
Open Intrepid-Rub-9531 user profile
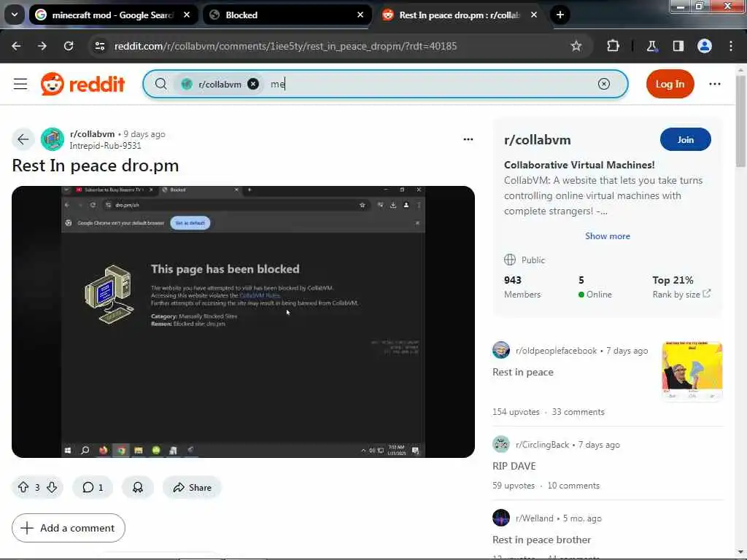[x=105, y=146]
